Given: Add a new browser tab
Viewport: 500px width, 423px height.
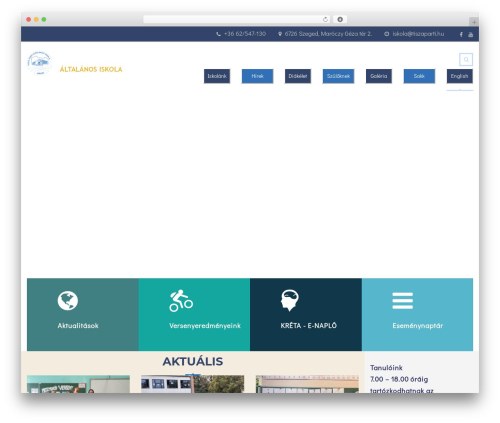Looking at the screenshot, I should point(474,22).
